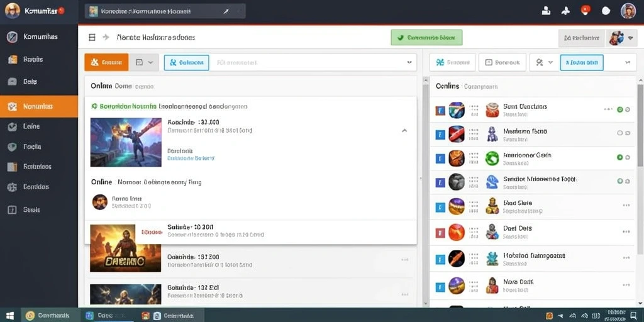Screen dimensions: 644x322
Task: Tick the blue checkbox beside the orange rock game icon
Action: click(440, 158)
